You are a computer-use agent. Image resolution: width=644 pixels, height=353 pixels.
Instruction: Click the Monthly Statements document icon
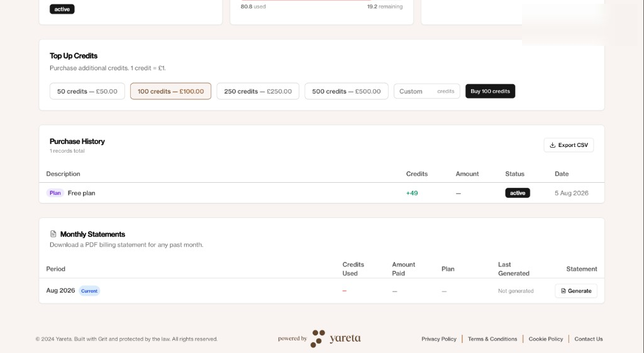coord(53,234)
